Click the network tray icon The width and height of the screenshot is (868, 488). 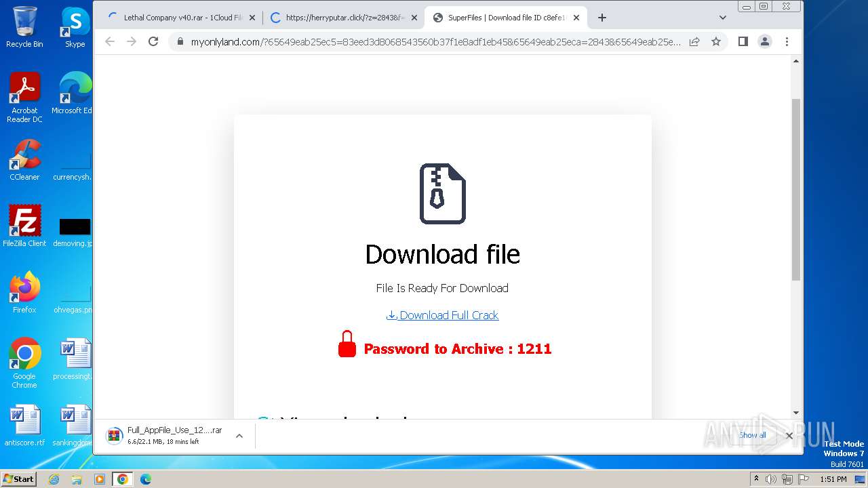click(787, 479)
